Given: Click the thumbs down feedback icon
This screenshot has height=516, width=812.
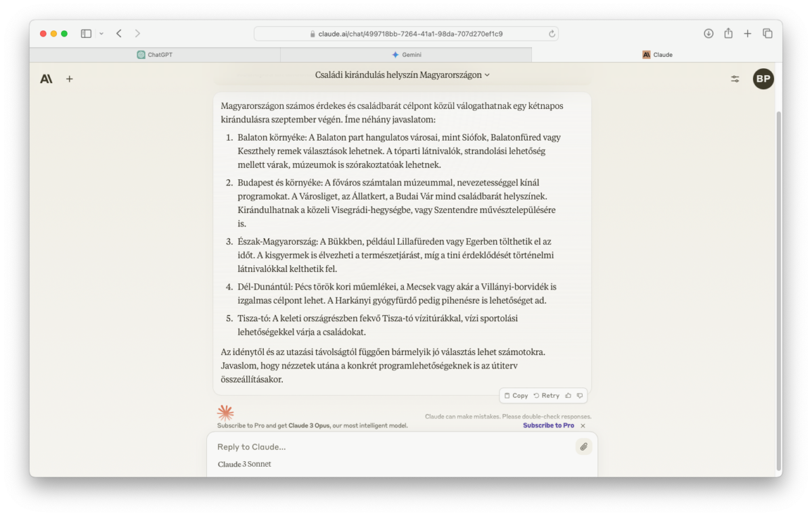Looking at the screenshot, I should click(580, 396).
